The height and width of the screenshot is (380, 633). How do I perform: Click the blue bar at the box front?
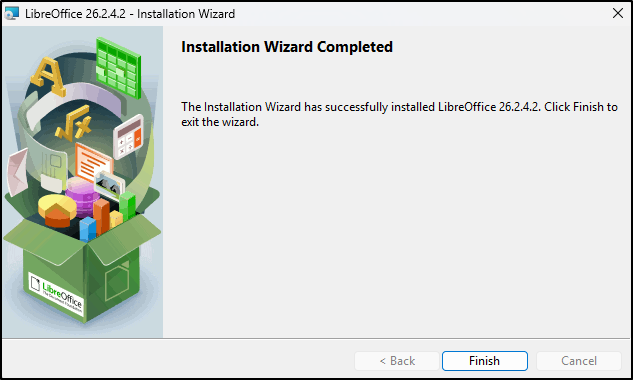coord(88,229)
